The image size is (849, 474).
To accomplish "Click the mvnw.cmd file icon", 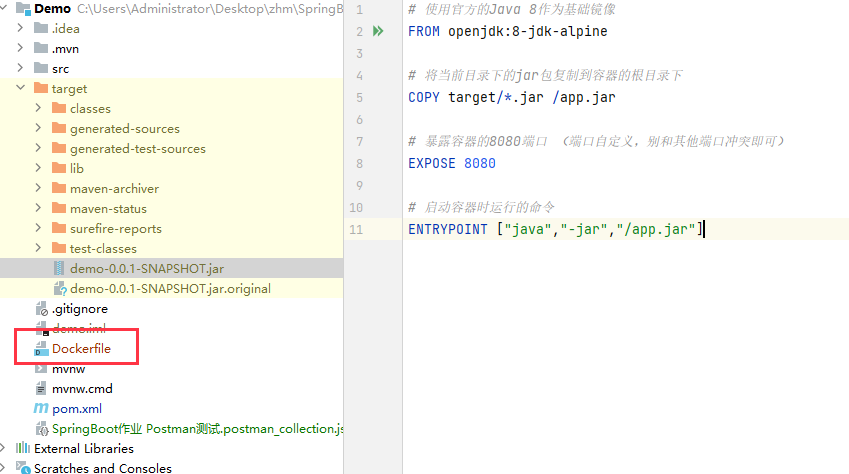I will 41,388.
